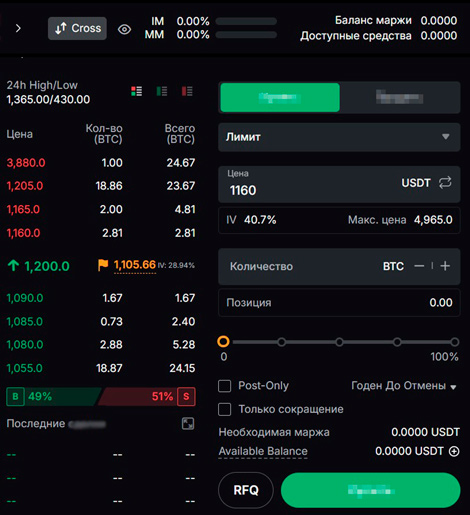
Task: Switch to the green buy tab
Action: (x=280, y=97)
